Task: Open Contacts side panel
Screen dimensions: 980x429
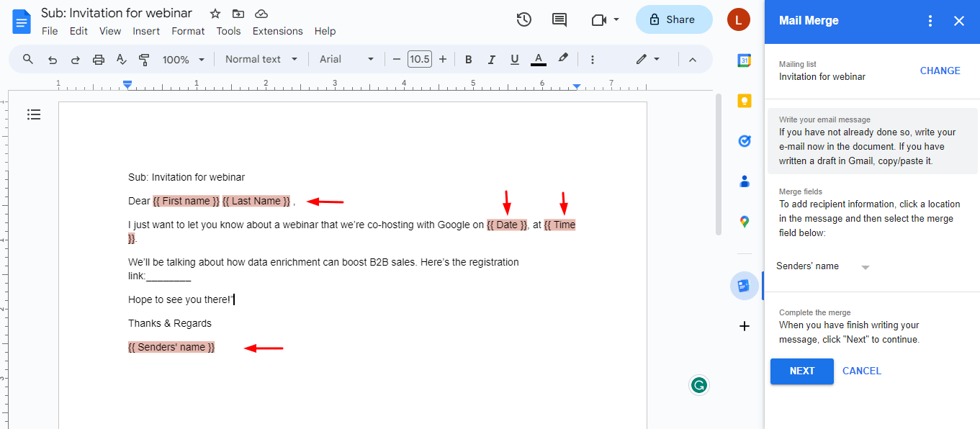Action: (x=744, y=181)
